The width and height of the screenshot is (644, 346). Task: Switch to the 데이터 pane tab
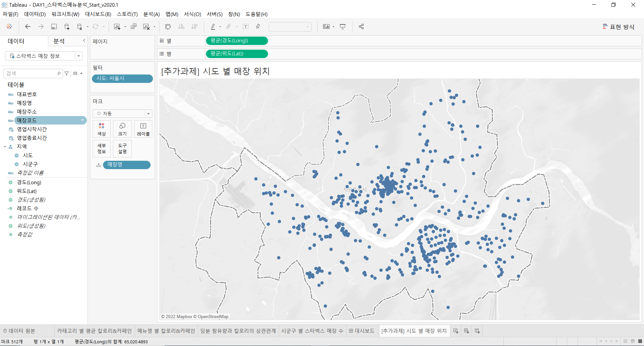click(x=16, y=41)
